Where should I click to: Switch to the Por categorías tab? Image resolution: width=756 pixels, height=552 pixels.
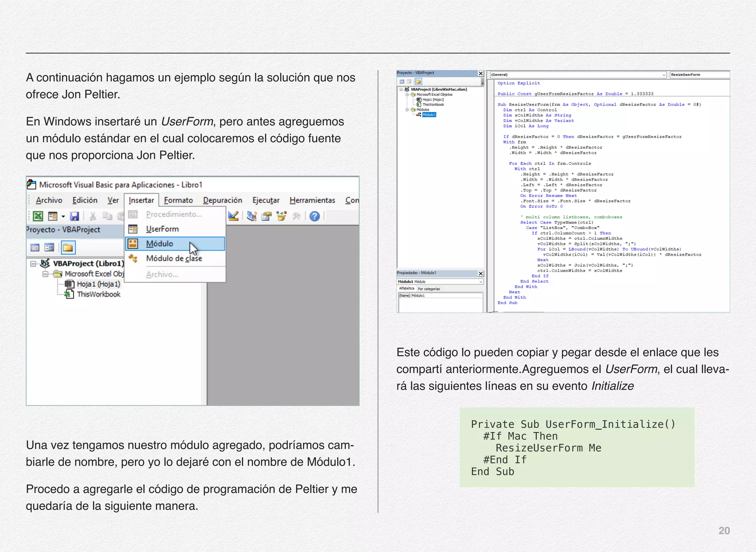click(x=429, y=289)
